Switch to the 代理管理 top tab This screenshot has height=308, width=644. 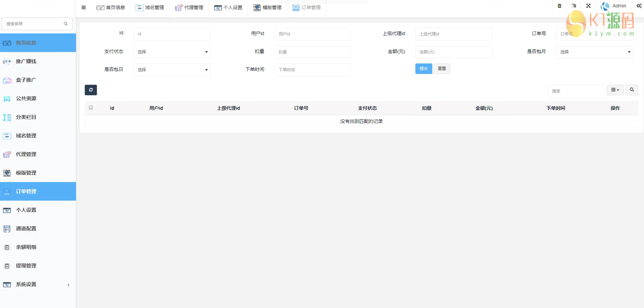189,7
